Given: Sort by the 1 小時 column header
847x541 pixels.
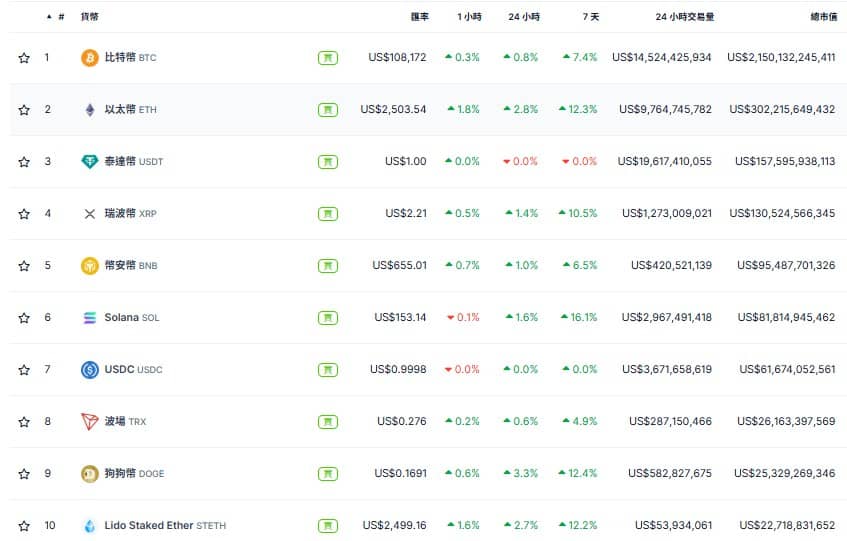Looking at the screenshot, I should [x=469, y=17].
